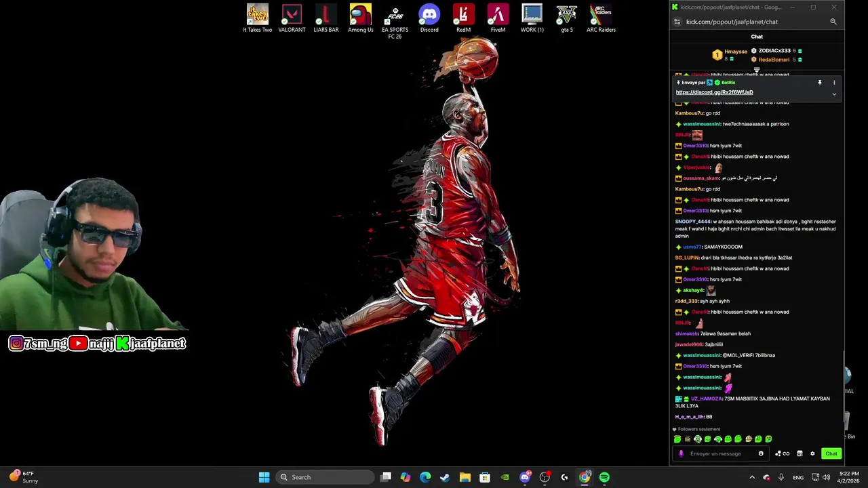This screenshot has height=488, width=868.
Task: View site information icon beside kick.com URL
Action: click(x=677, y=22)
